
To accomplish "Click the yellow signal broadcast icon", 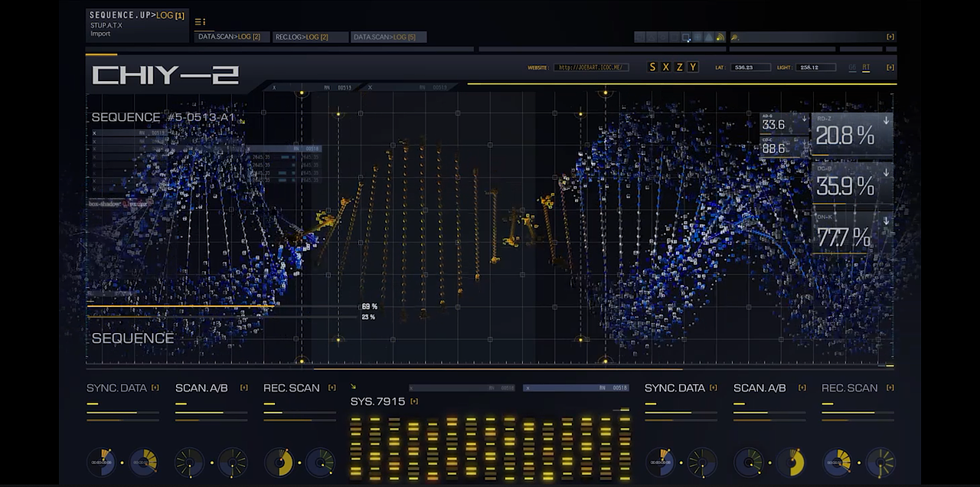I will pos(720,37).
